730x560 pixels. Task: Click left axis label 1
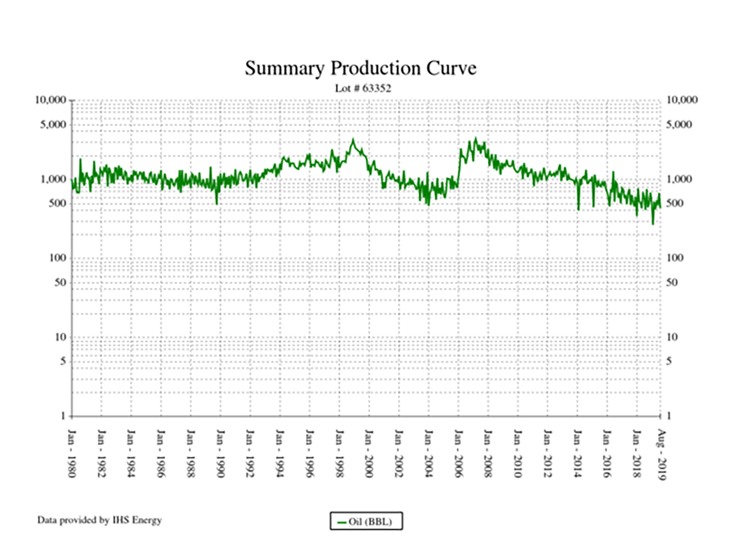coord(63,416)
